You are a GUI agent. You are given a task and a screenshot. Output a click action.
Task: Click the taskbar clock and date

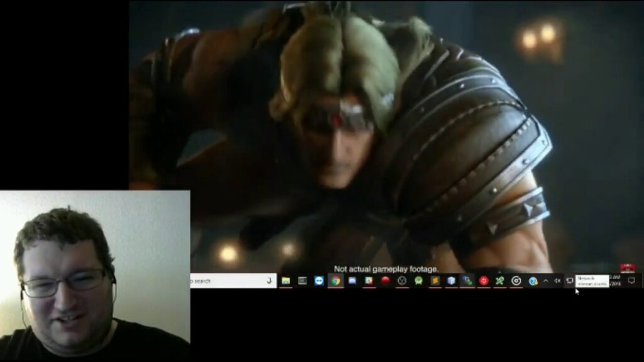point(615,281)
